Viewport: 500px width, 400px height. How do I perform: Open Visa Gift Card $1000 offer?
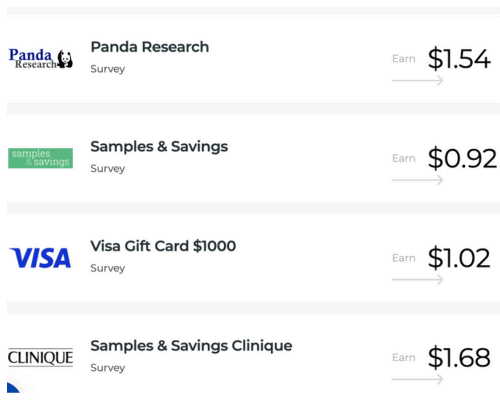[x=163, y=246]
